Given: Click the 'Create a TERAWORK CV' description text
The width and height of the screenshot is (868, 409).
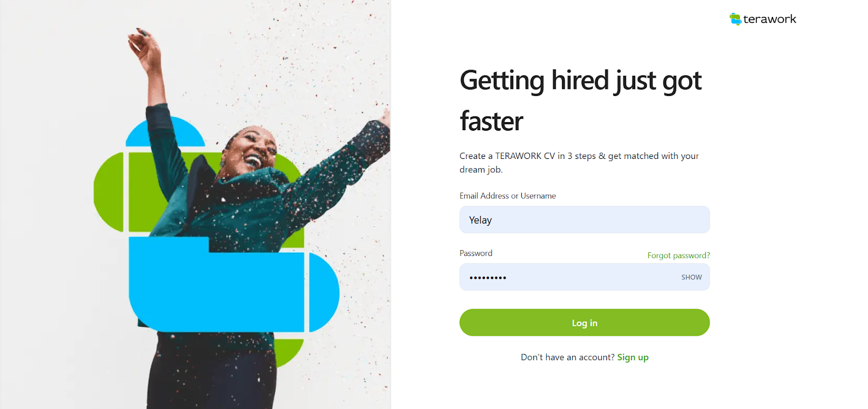Looking at the screenshot, I should click(x=579, y=163).
